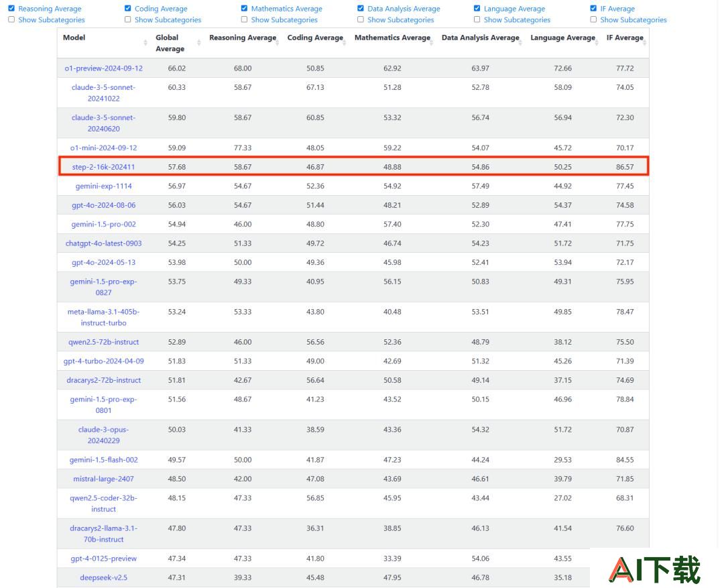Open the qwen2.5-coder-32b-instruct link
Screen dimensions: 724x588
103,504
